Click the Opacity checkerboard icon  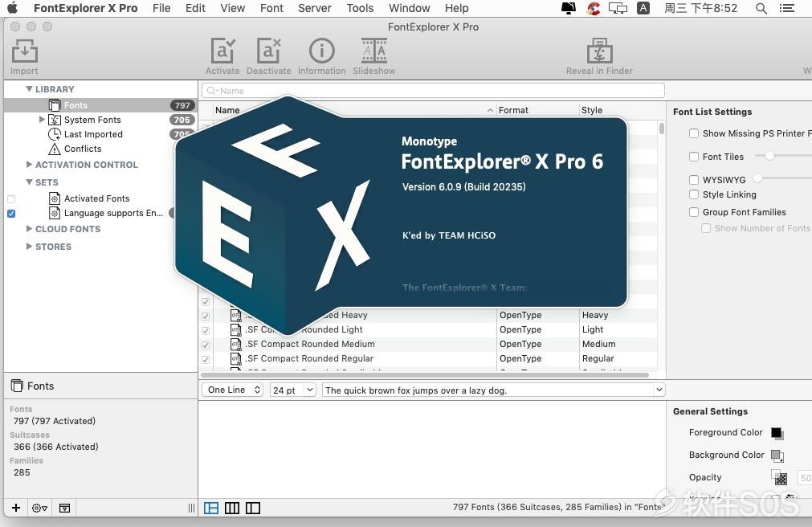(779, 477)
